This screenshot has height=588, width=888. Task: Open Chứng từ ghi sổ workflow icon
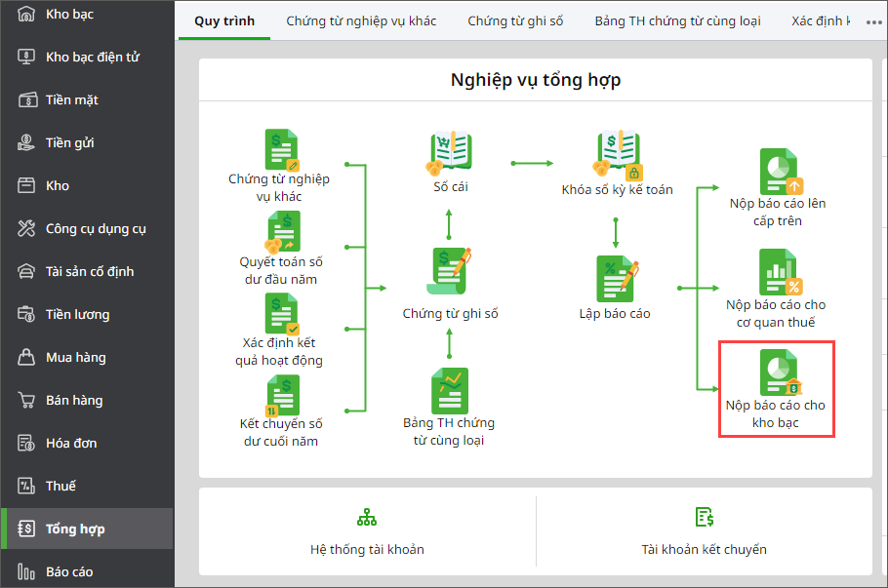click(449, 272)
